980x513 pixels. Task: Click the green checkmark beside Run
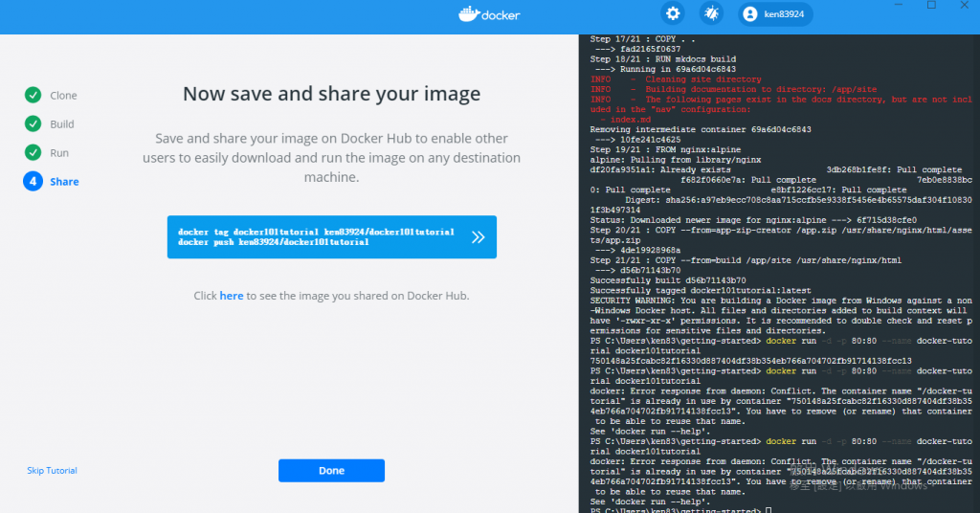pyautogui.click(x=33, y=152)
